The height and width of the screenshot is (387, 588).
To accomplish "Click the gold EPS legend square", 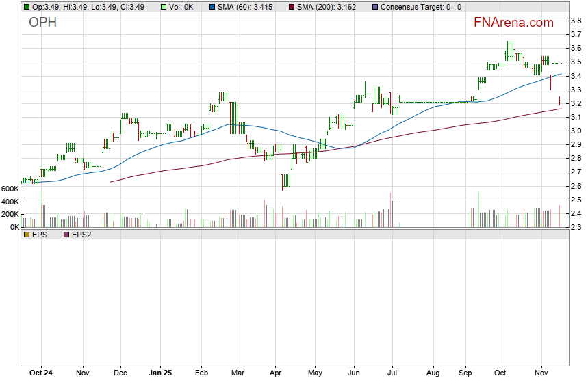I will point(27,235).
